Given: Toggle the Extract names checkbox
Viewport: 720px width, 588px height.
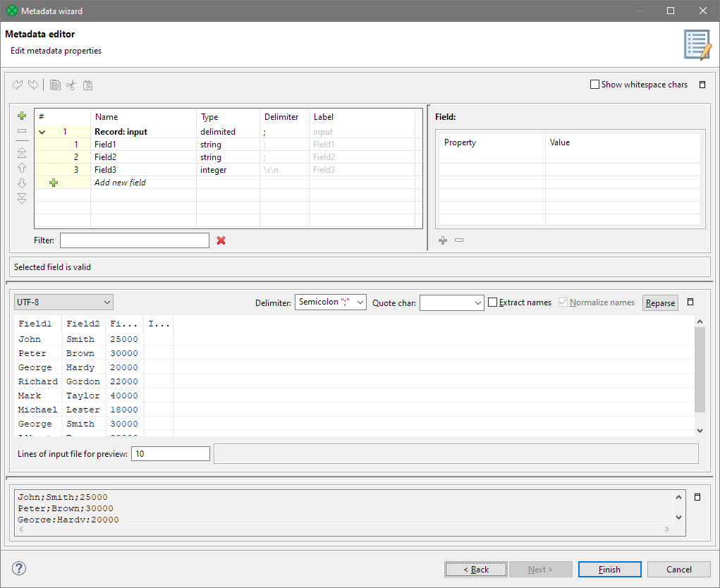Looking at the screenshot, I should pyautogui.click(x=493, y=302).
